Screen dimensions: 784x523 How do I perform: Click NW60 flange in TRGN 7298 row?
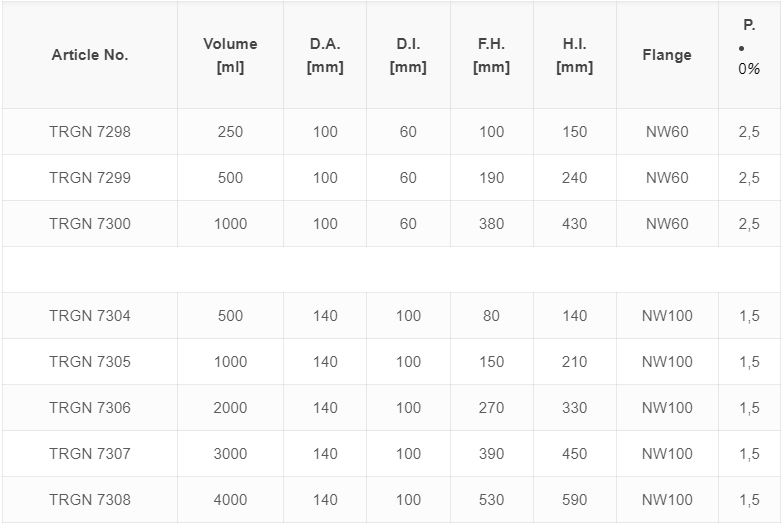click(667, 132)
